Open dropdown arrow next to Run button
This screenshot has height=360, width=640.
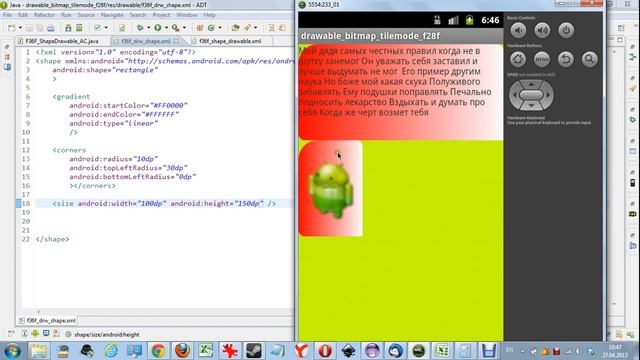pos(166,28)
